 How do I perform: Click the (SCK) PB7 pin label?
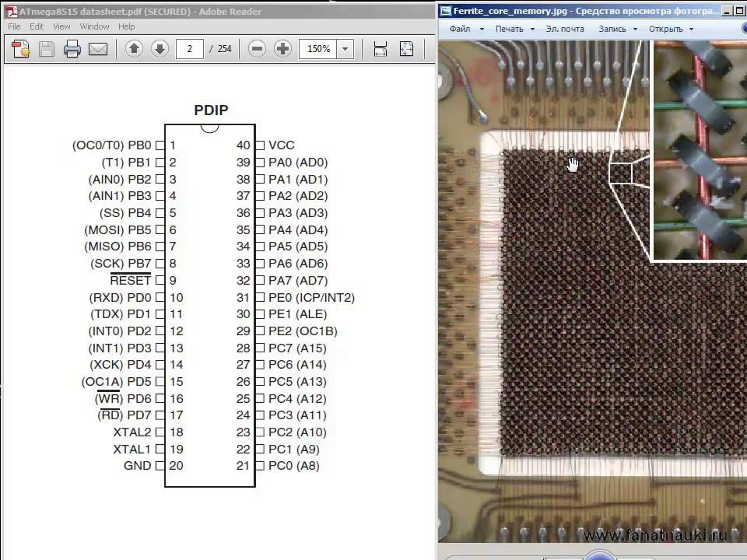(x=121, y=264)
